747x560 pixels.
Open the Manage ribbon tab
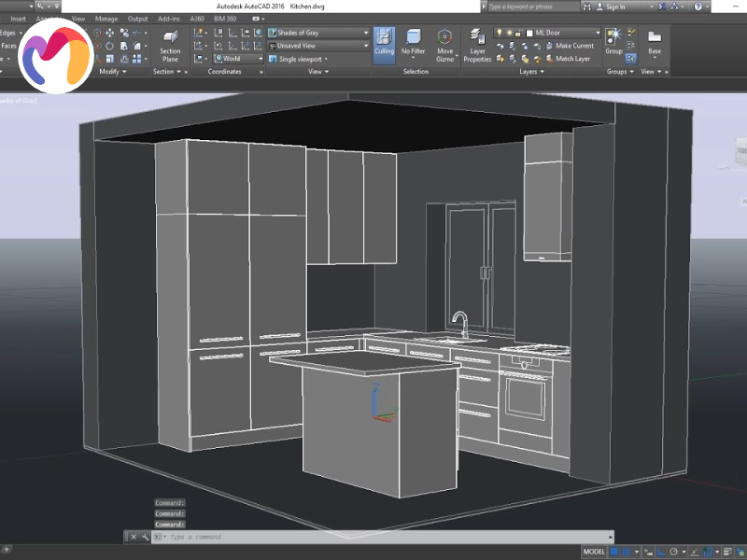coord(106,19)
